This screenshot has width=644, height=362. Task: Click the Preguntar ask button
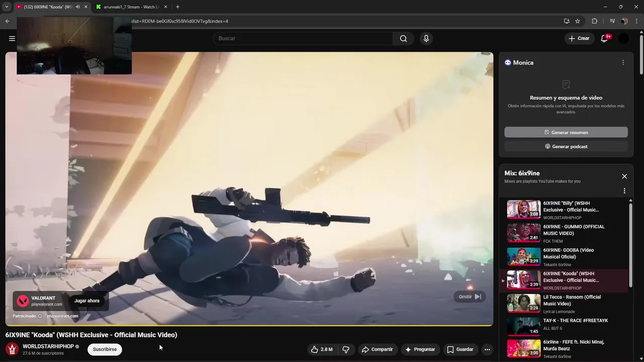point(420,349)
